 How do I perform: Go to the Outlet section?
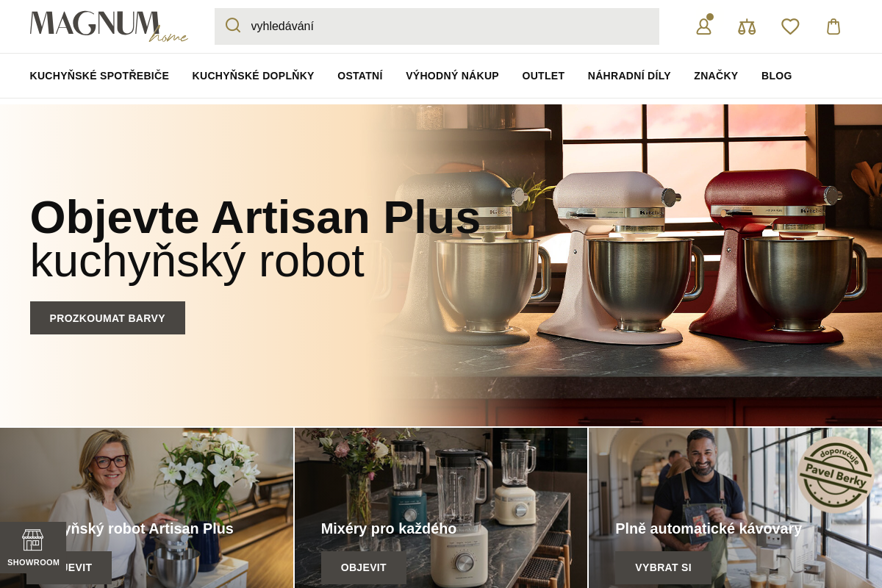543,76
